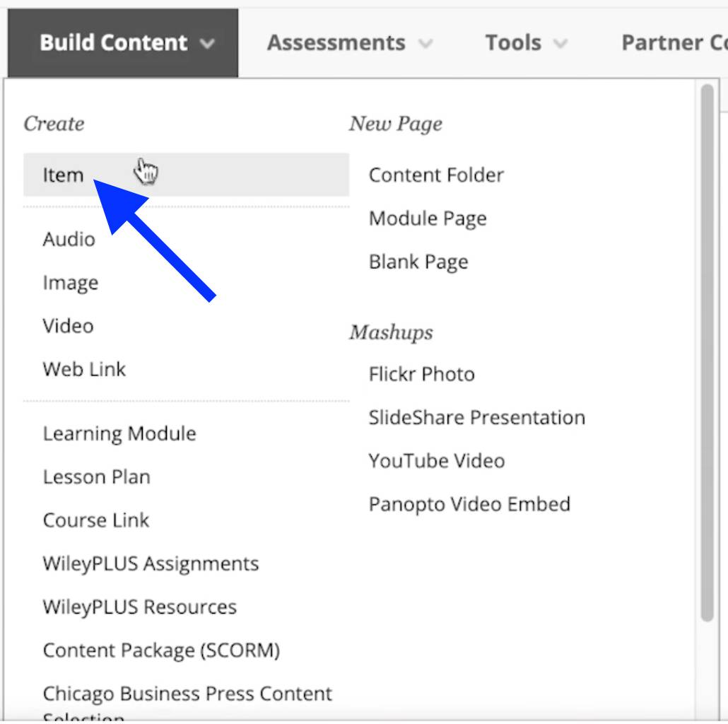Select Item from the Create list
This screenshot has height=724, width=728.
(x=64, y=175)
